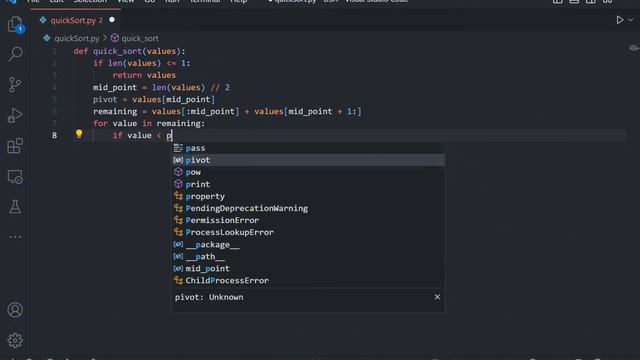Image resolution: width=640 pixels, height=360 pixels.
Task: Show additional views via the ellipsis icon
Action: pos(15,237)
